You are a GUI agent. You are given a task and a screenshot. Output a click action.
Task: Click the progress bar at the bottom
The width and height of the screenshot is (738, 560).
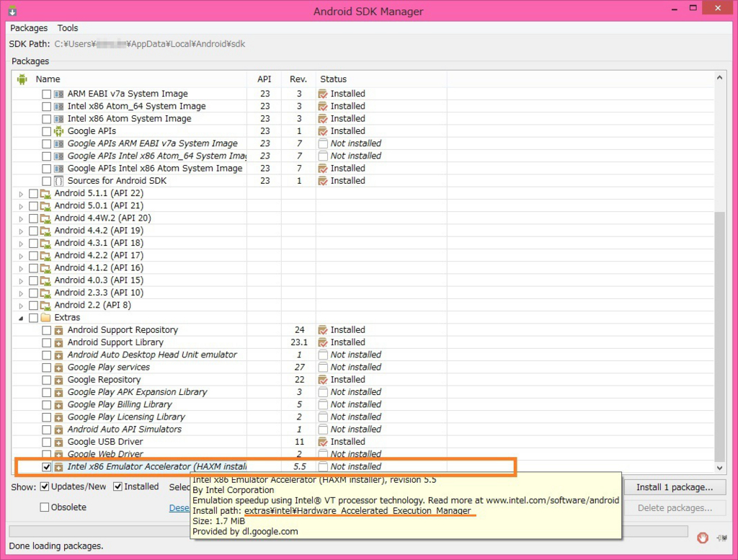click(348, 531)
